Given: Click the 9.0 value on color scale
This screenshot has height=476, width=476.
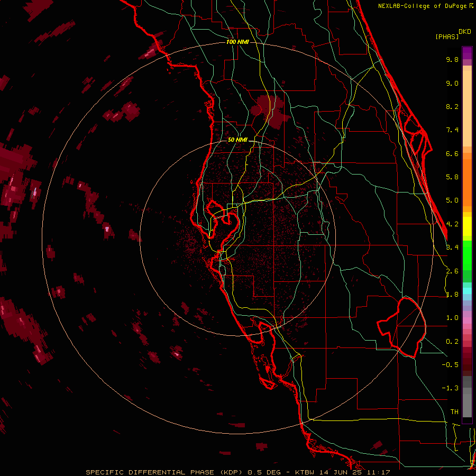Looking at the screenshot, I should [x=452, y=83].
